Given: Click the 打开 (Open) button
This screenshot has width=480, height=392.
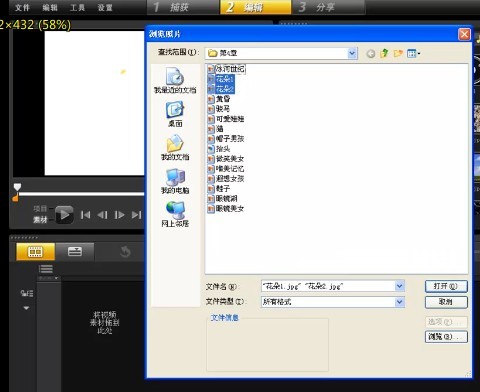Looking at the screenshot, I should (x=446, y=286).
